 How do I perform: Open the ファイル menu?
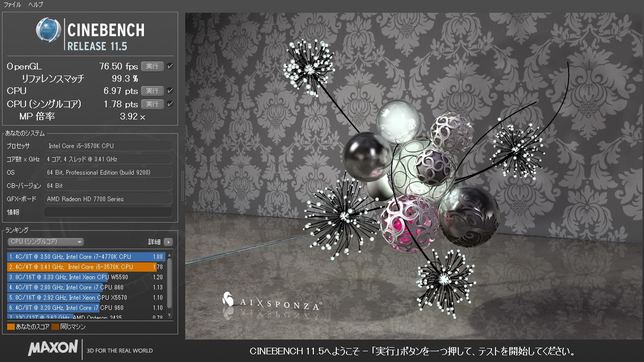(12, 5)
